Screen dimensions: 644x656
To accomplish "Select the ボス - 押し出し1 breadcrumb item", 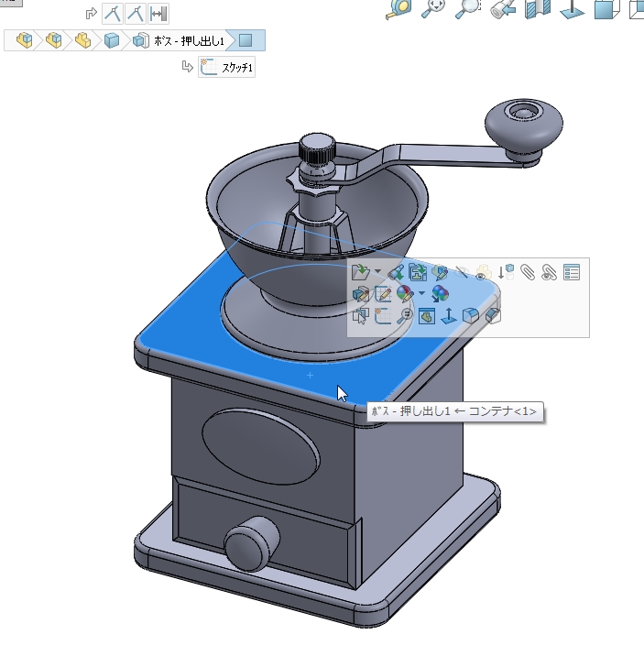I will click(x=189, y=41).
